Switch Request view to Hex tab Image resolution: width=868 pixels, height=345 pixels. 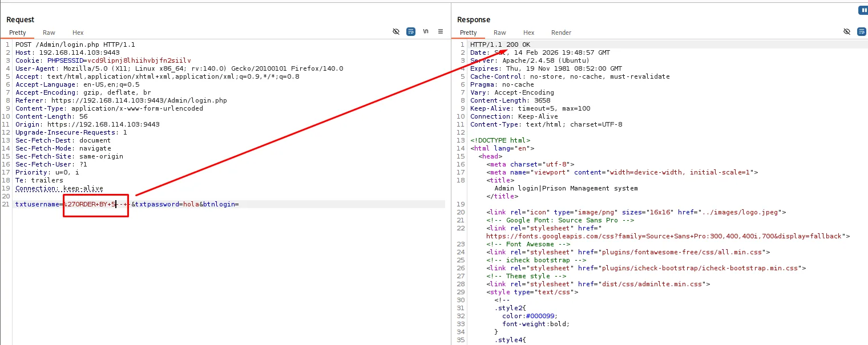click(78, 33)
